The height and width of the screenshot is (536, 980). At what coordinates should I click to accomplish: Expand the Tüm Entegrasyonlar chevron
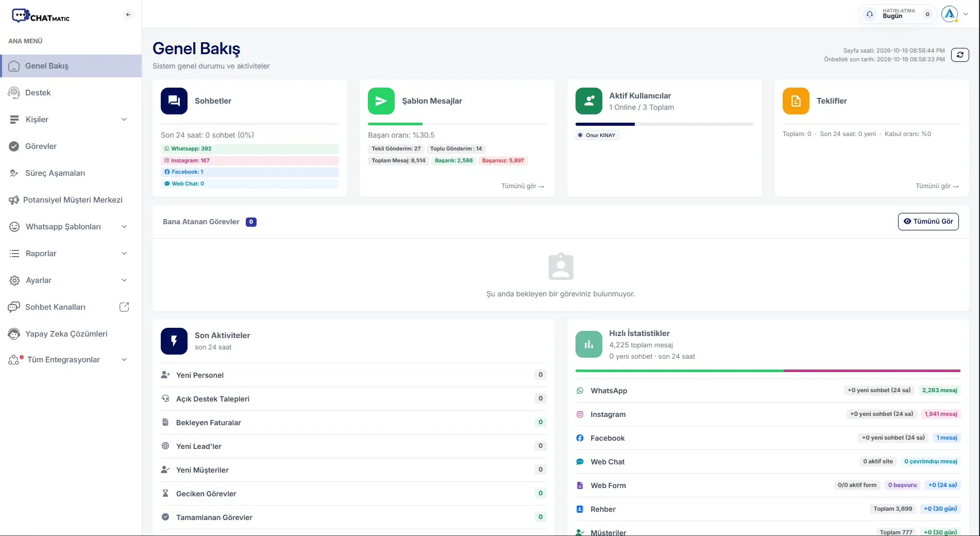coord(124,360)
